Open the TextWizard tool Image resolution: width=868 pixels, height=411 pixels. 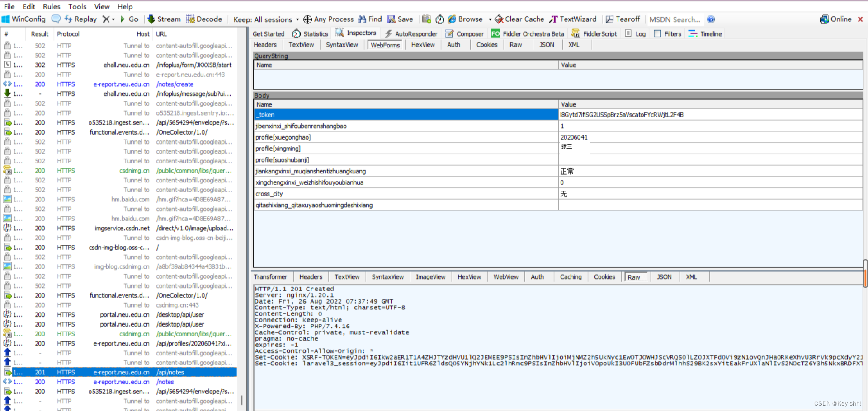(x=573, y=19)
